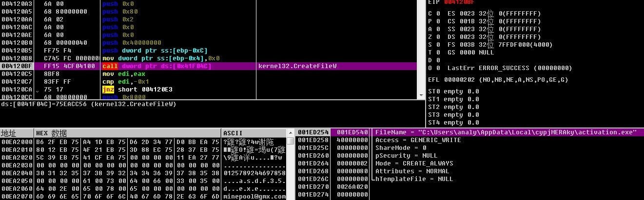Viewport: 644px width, 200px height.
Task: Click the HEX 数据 column header
Action: (127, 133)
